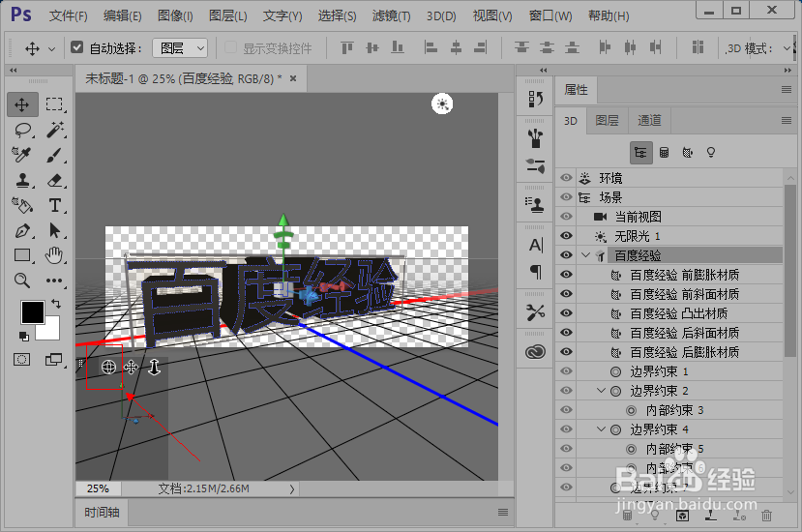Pick the white background color swatch
The image size is (802, 532).
[x=51, y=330]
